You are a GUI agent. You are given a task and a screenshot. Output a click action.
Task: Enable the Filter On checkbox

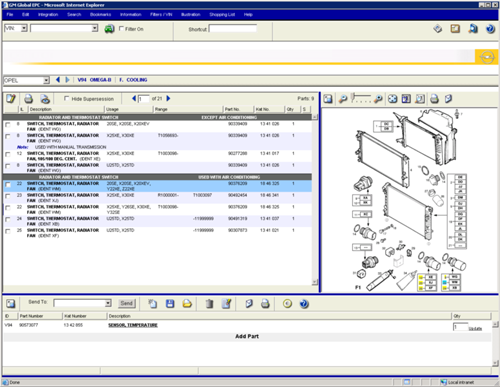(121, 29)
